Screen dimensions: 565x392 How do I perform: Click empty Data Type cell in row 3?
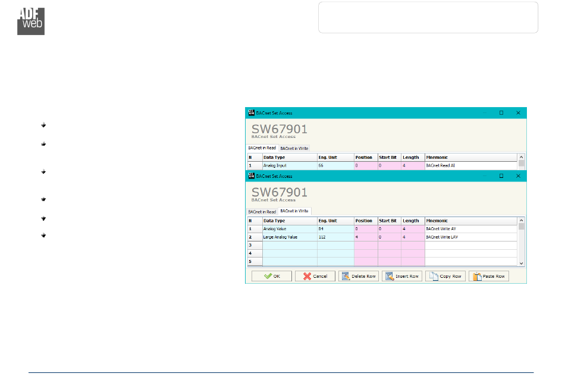[290, 245]
